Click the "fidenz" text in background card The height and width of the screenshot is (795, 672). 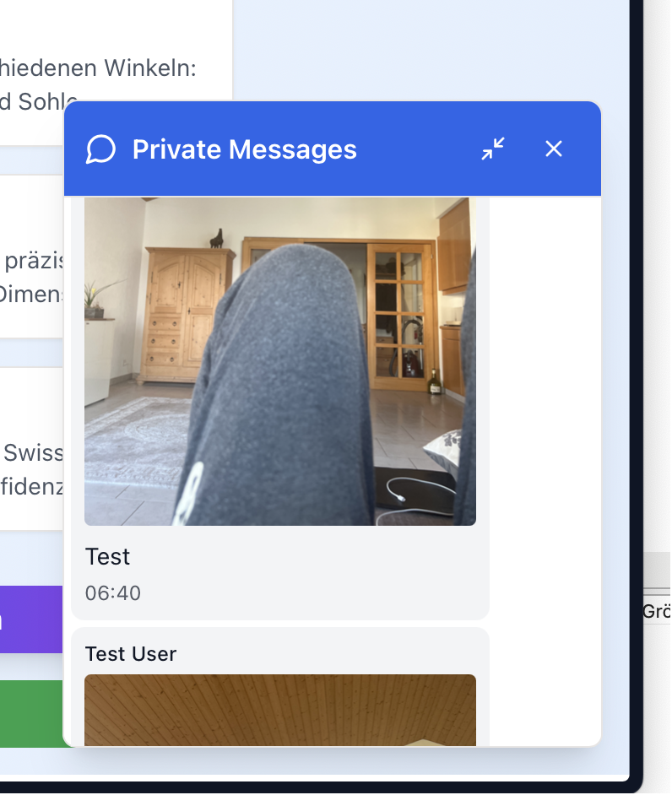pyautogui.click(x=32, y=487)
